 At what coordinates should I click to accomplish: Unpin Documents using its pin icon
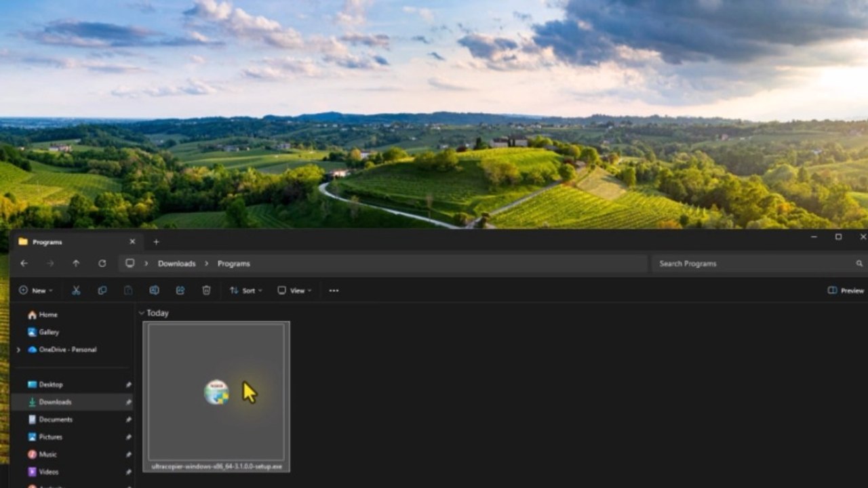pyautogui.click(x=128, y=420)
